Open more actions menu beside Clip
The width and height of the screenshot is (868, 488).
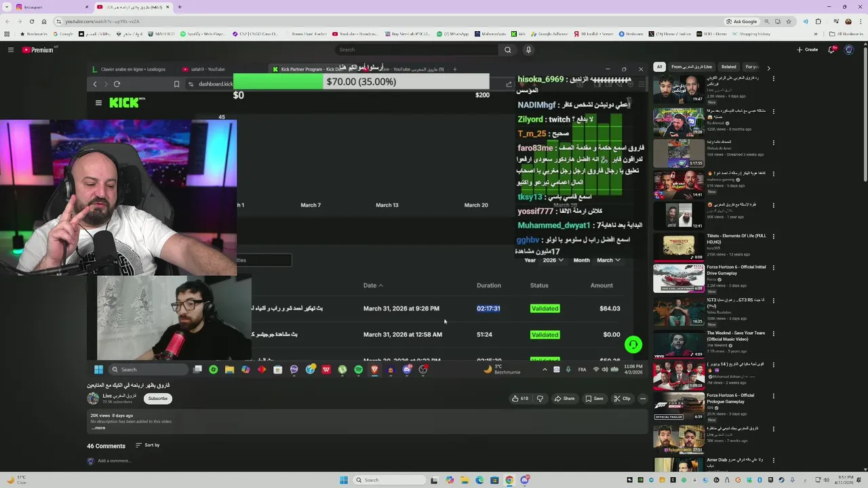point(643,399)
